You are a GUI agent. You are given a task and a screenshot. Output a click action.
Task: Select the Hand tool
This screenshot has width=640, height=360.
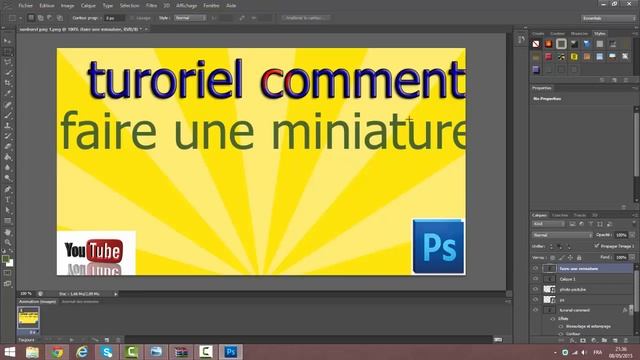pyautogui.click(x=7, y=232)
